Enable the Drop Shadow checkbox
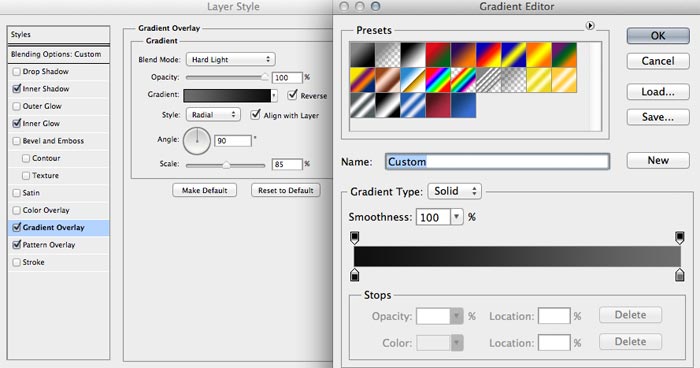 (17, 71)
